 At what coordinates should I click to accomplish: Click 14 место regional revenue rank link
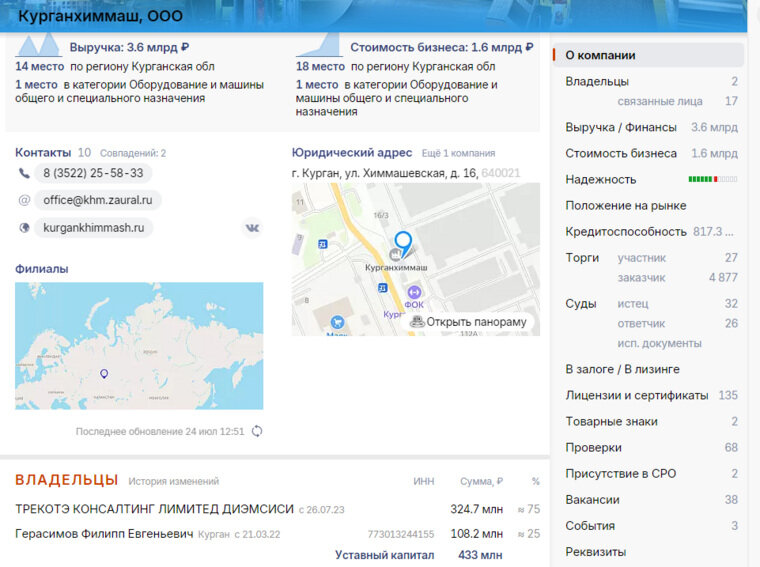click(39, 66)
